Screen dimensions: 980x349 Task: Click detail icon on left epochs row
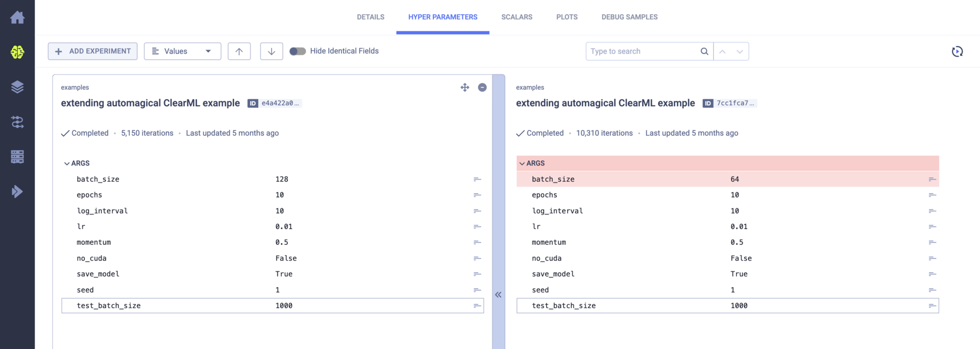477,195
